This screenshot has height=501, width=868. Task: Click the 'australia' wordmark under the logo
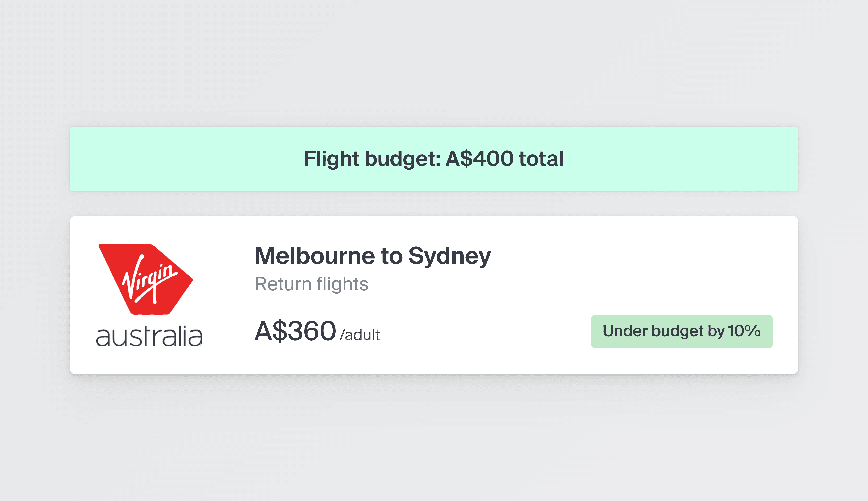[x=149, y=336]
